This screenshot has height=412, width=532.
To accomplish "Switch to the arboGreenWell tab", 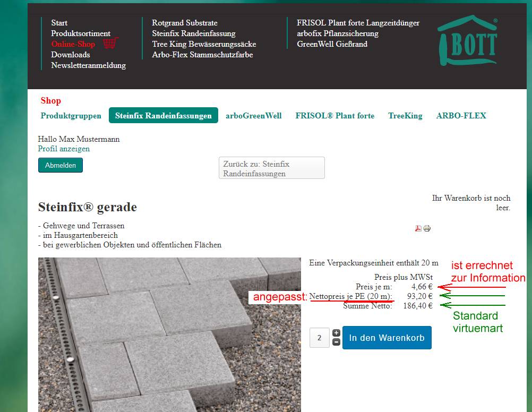I will coord(253,116).
